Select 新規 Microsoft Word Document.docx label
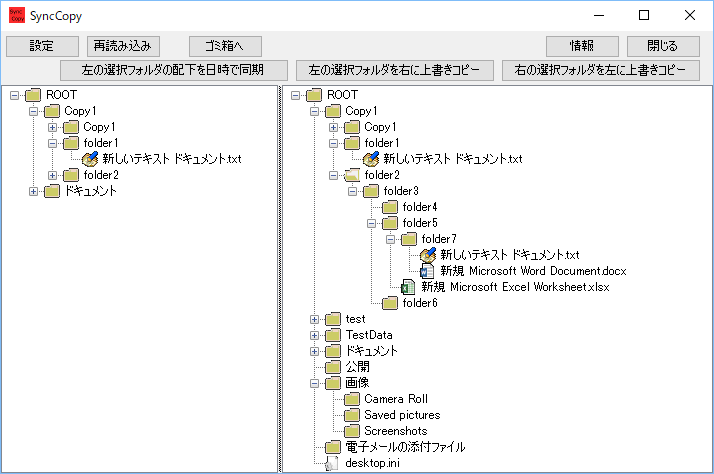 pos(533,271)
